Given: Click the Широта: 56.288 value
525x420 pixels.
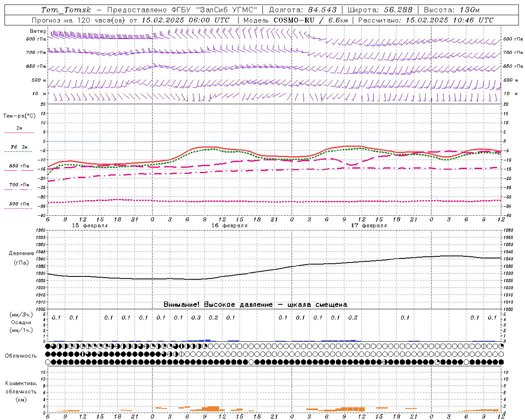Looking at the screenshot, I should 380,10.
